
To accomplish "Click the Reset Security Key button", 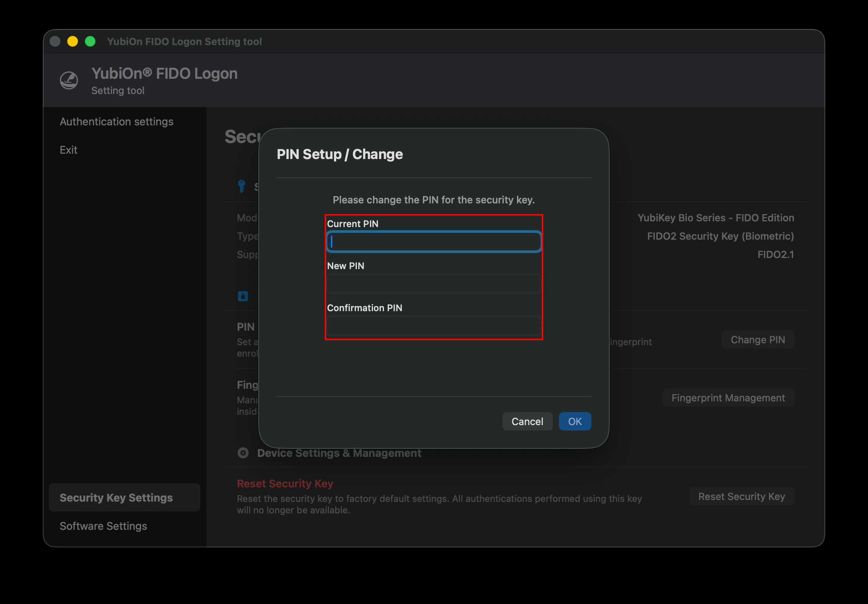I will click(x=742, y=496).
